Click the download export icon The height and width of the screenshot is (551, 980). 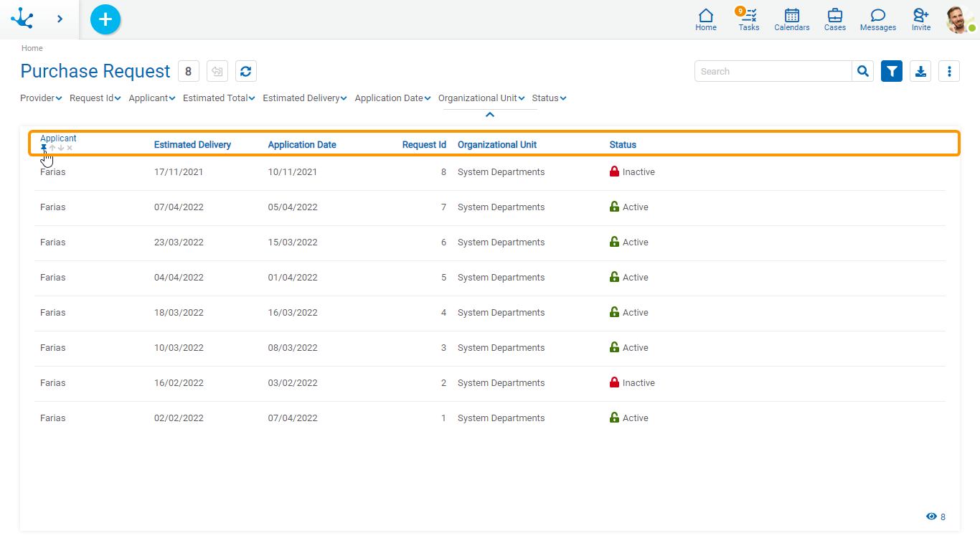[x=920, y=71]
